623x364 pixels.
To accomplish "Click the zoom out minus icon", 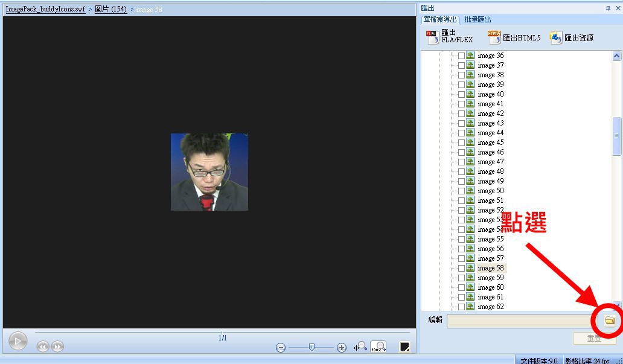I will point(281,348).
